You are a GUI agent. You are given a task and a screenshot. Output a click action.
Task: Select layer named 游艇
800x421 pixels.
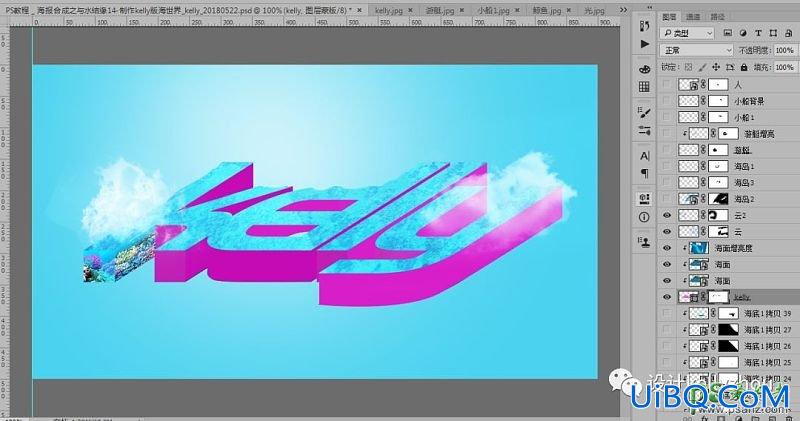pyautogui.click(x=742, y=150)
